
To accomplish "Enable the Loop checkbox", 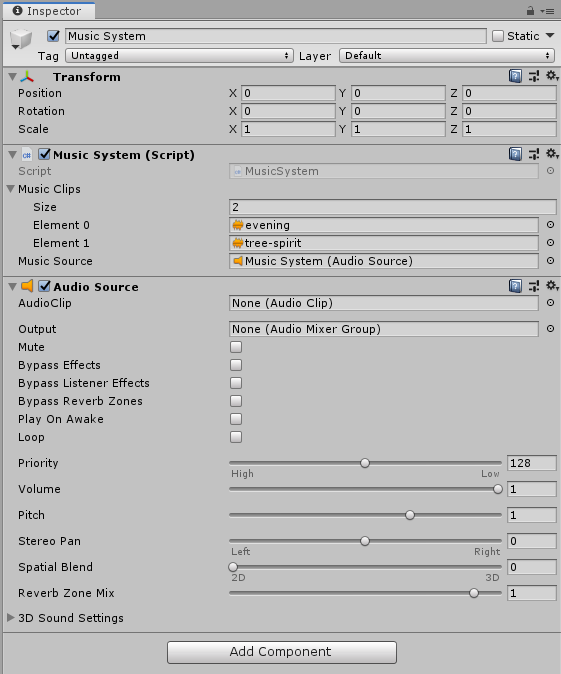I will 236,437.
